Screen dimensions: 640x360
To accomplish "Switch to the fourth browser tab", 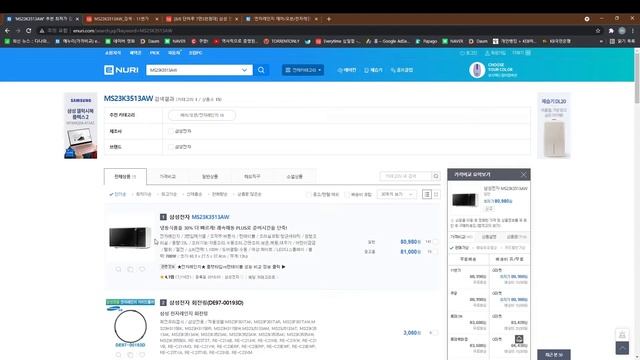I will pos(282,19).
